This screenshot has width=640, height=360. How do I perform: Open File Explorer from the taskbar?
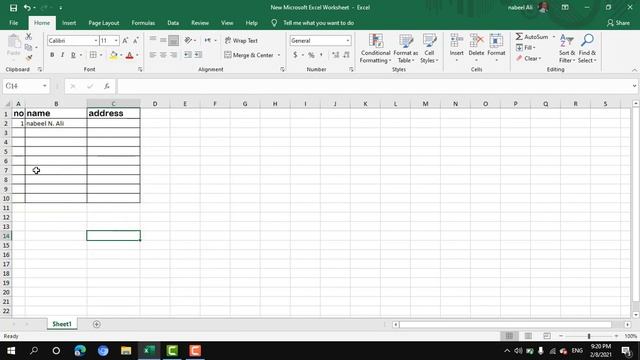coord(126,351)
